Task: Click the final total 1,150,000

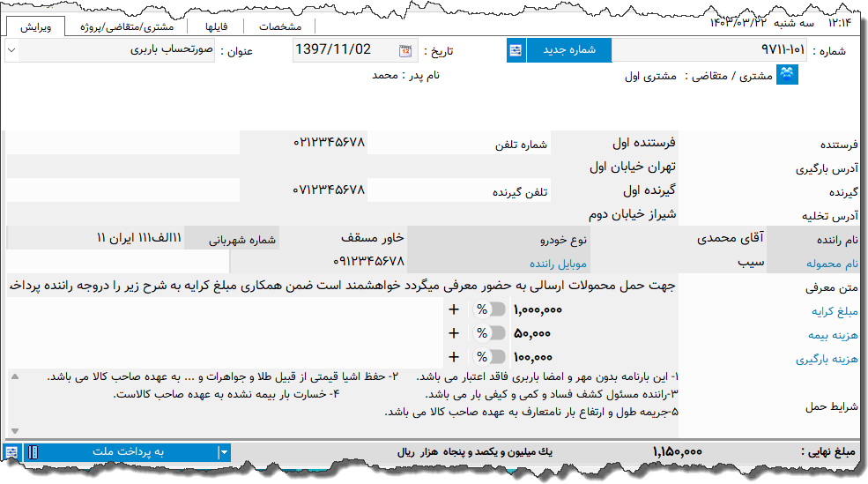Action: click(x=677, y=452)
